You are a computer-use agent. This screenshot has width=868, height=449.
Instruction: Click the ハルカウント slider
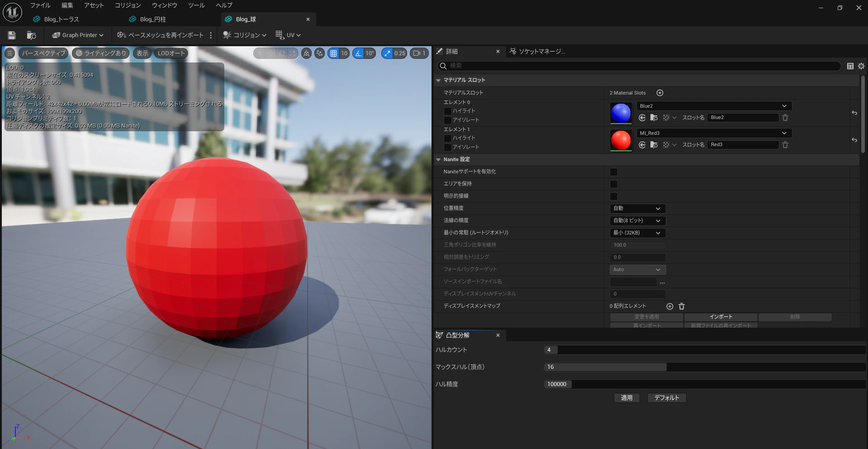705,350
